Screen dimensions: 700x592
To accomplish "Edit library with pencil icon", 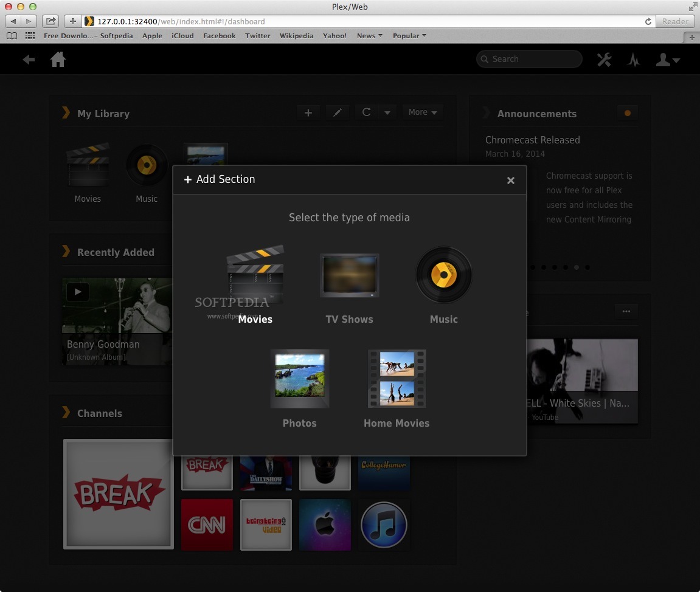I will pyautogui.click(x=338, y=112).
